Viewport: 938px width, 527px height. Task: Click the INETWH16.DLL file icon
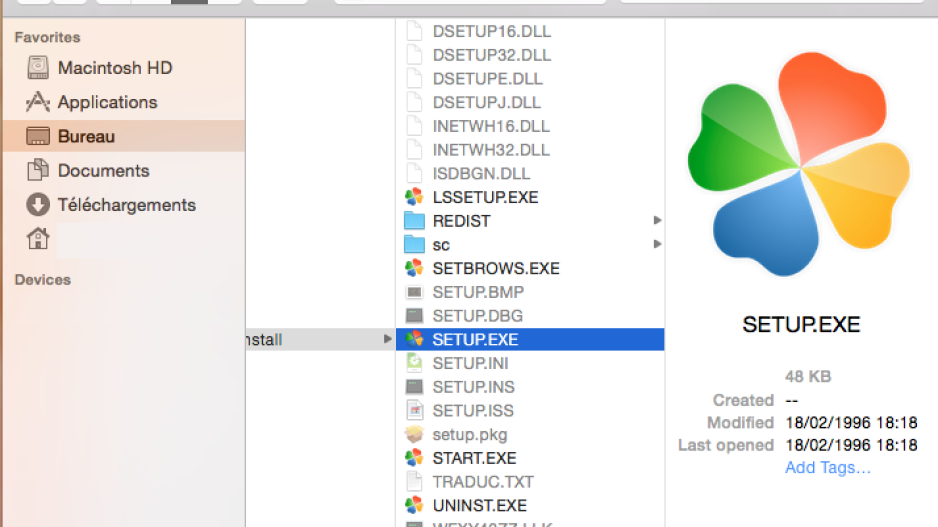tap(414, 126)
